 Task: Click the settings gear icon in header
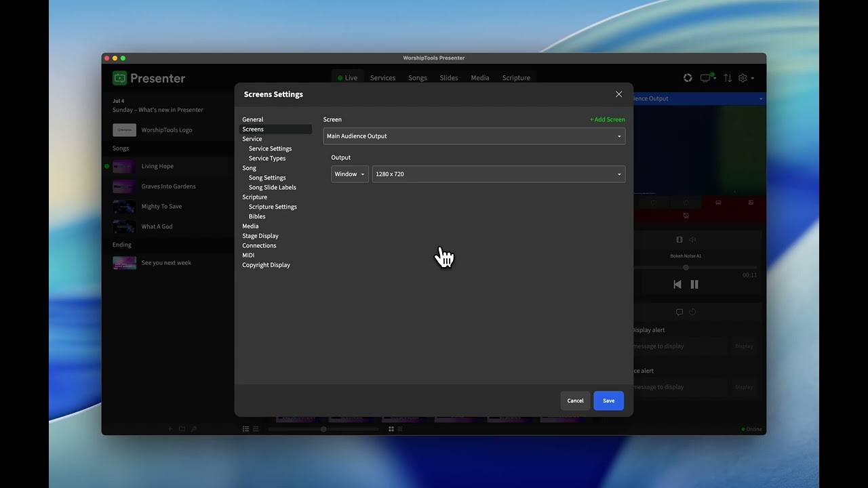point(743,78)
